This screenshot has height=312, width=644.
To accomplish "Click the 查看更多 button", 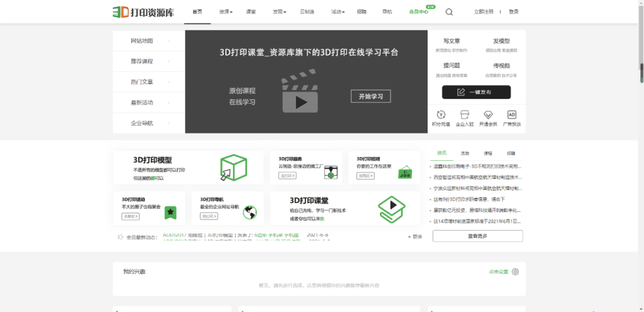I will (x=478, y=236).
